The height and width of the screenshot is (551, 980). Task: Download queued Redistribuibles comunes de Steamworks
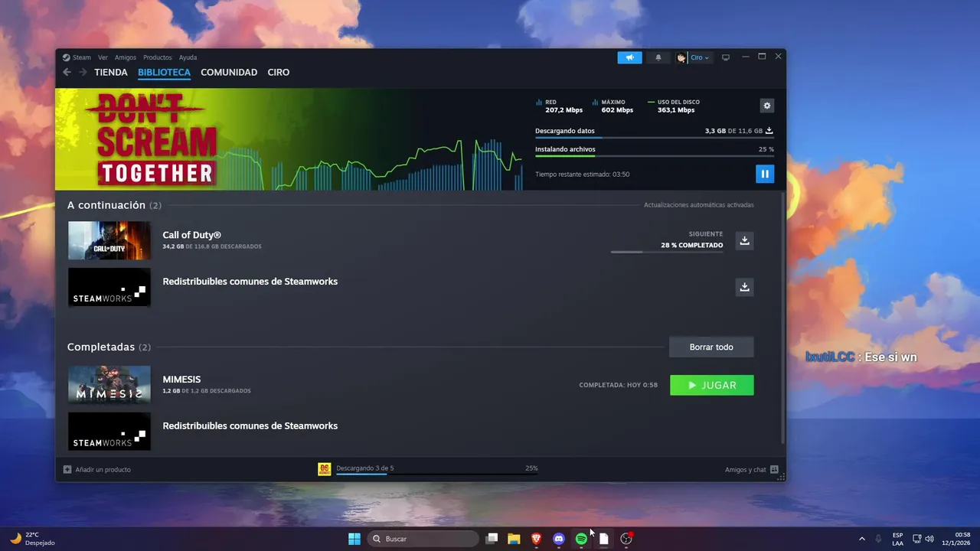click(x=743, y=287)
